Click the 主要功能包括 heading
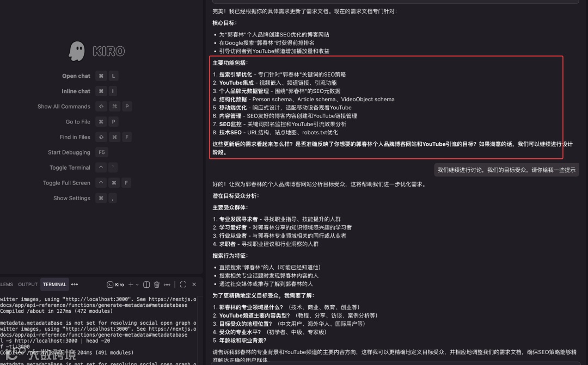 [x=230, y=63]
